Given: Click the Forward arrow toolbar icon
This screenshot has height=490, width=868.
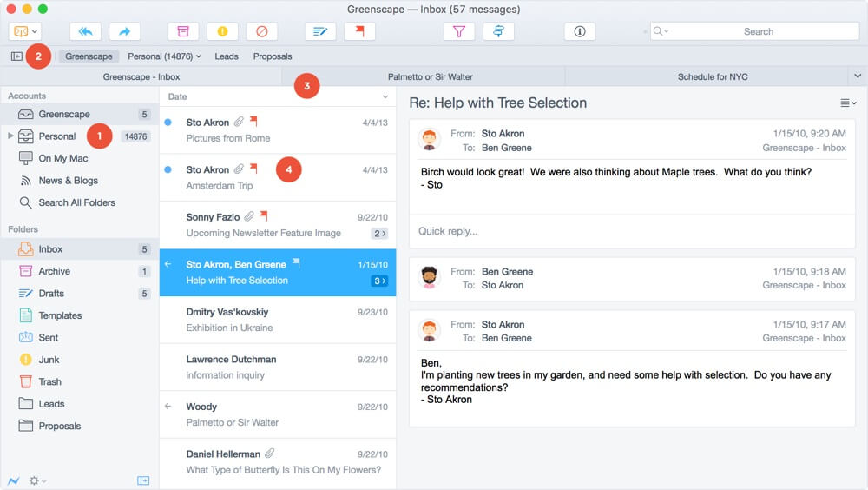Looking at the screenshot, I should point(125,31).
